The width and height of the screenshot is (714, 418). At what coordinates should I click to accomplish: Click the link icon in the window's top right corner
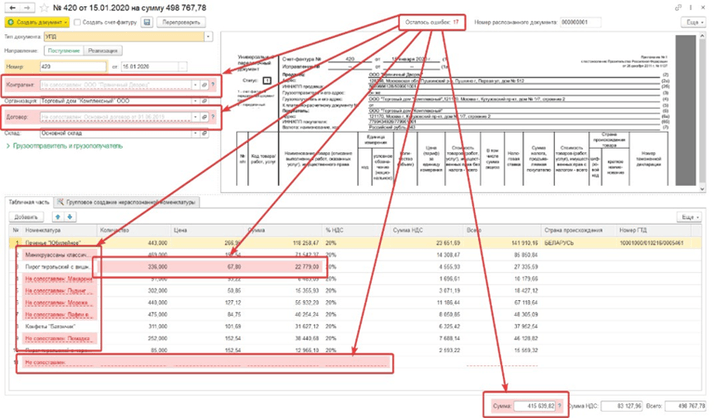678,8
